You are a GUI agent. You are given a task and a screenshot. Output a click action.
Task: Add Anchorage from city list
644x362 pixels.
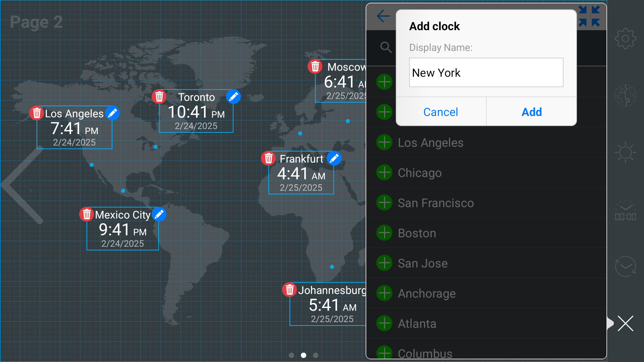tap(384, 293)
